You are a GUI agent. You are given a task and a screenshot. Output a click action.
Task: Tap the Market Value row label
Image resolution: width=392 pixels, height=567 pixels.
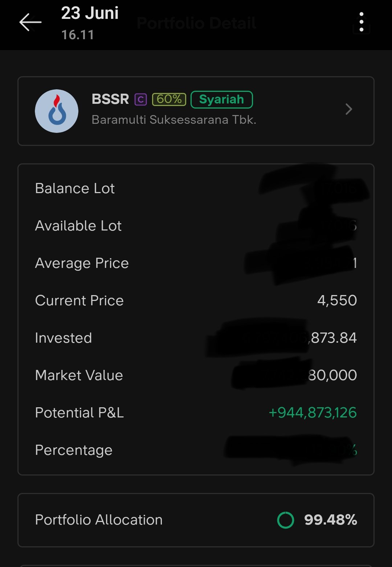tap(79, 375)
